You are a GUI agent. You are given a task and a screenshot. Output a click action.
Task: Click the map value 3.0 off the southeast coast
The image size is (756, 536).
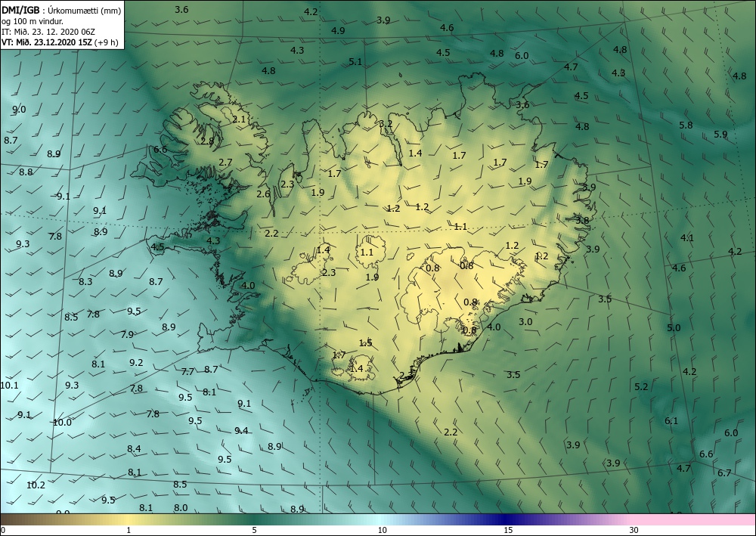[525, 321]
